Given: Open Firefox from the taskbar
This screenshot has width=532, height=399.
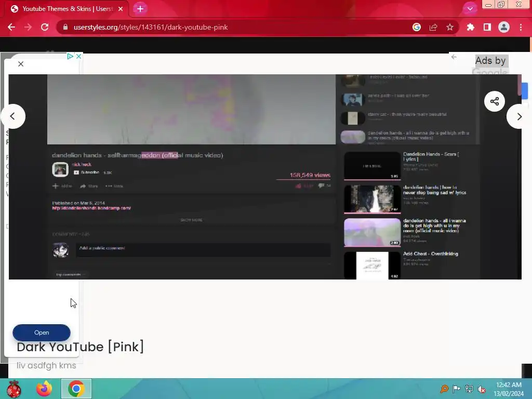Looking at the screenshot, I should (x=44, y=389).
